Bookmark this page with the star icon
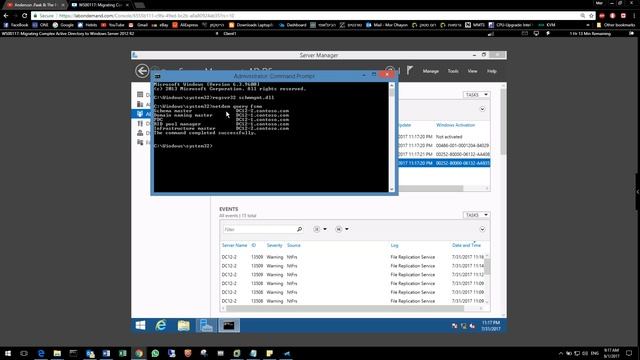The image size is (640, 360). [x=591, y=16]
